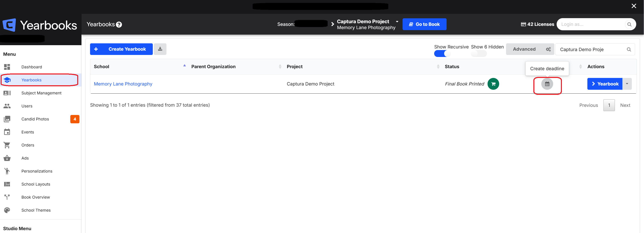Click the Captura Yearbooks logo

point(40,25)
